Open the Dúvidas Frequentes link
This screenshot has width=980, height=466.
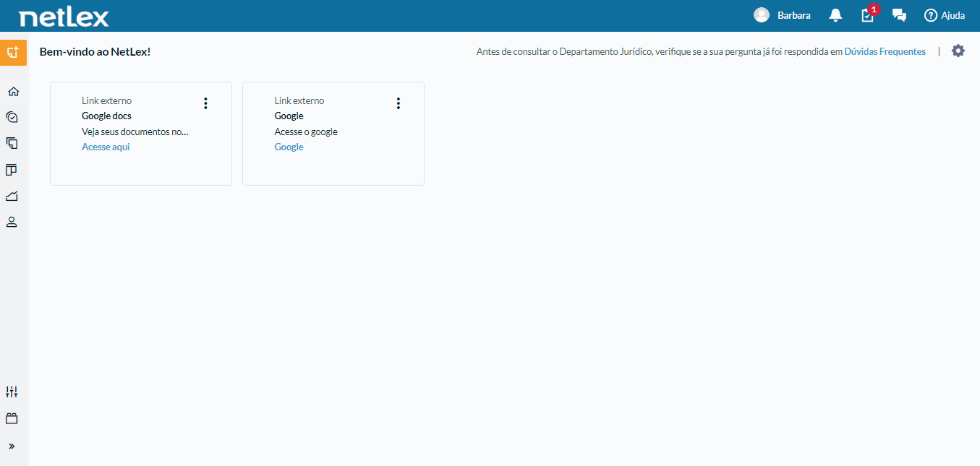point(885,51)
